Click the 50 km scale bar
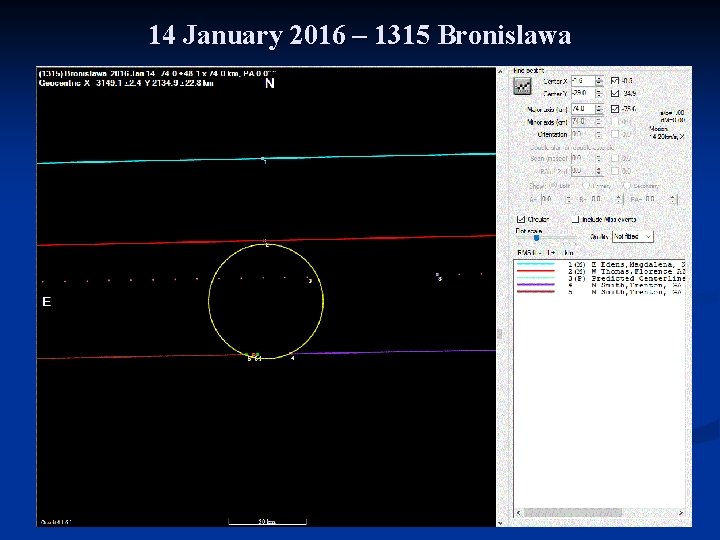 coord(267,522)
